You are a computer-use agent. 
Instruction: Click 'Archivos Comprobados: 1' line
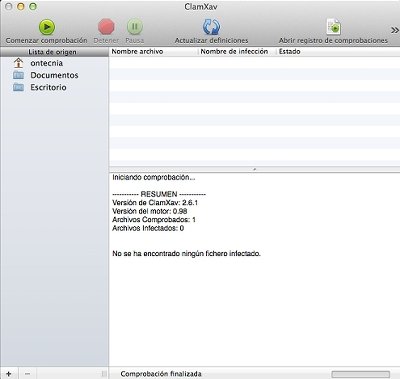point(154,220)
